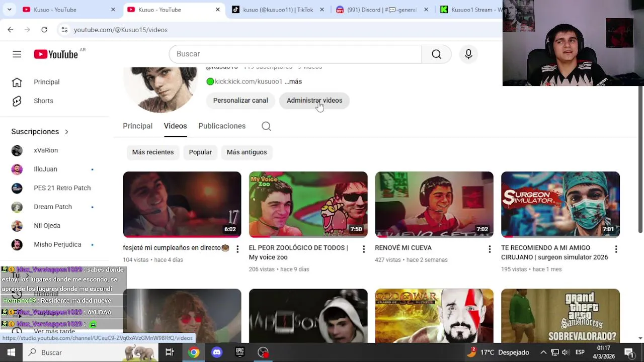Expand the Suscripciones section
The image size is (644, 362).
pyautogui.click(x=40, y=132)
